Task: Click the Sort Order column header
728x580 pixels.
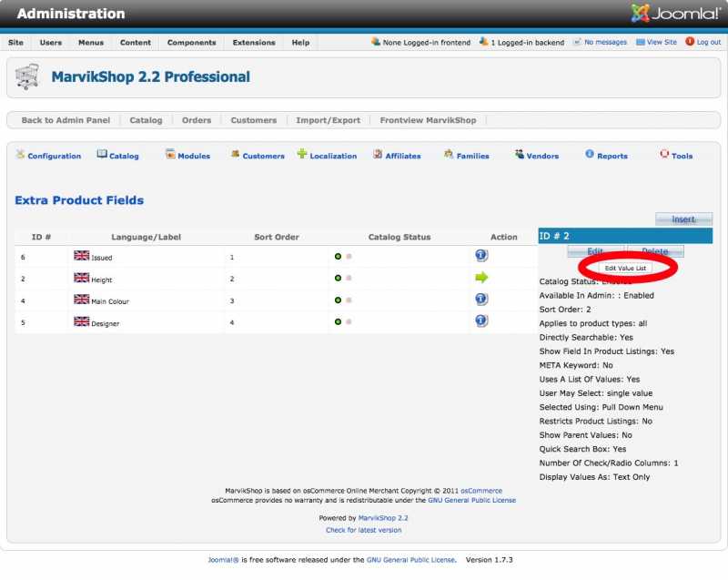Action: coord(277,237)
